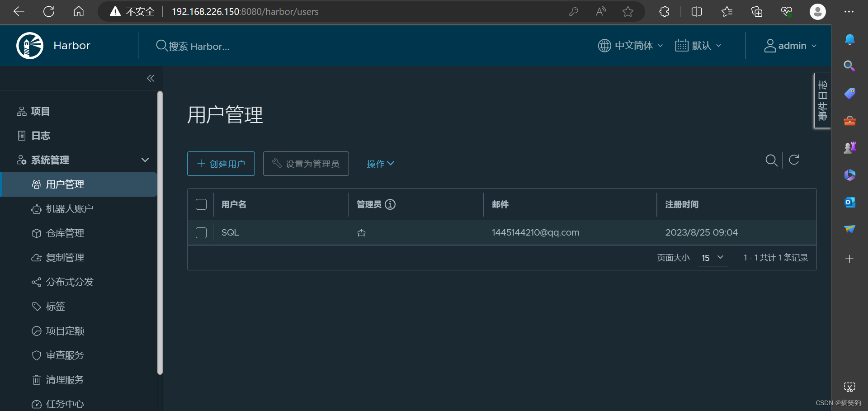Select 项目 in the sidebar menu
Screen dimensions: 868x411
pyautogui.click(x=40, y=111)
